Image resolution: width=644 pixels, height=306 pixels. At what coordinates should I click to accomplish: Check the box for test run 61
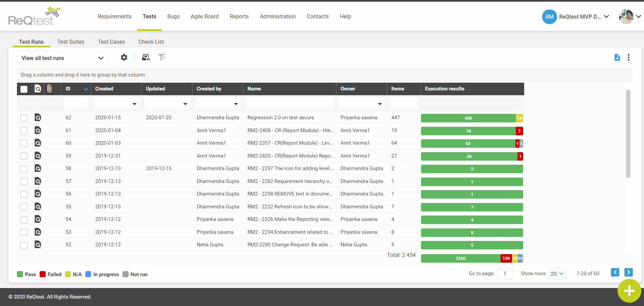(24, 130)
